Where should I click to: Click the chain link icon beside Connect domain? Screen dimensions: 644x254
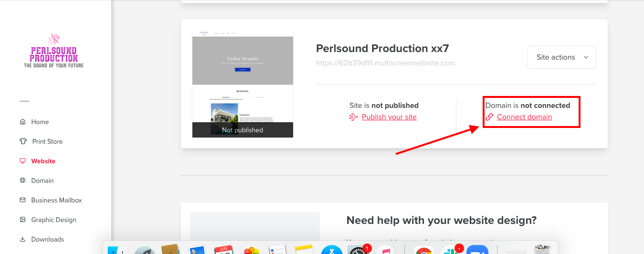pos(489,117)
